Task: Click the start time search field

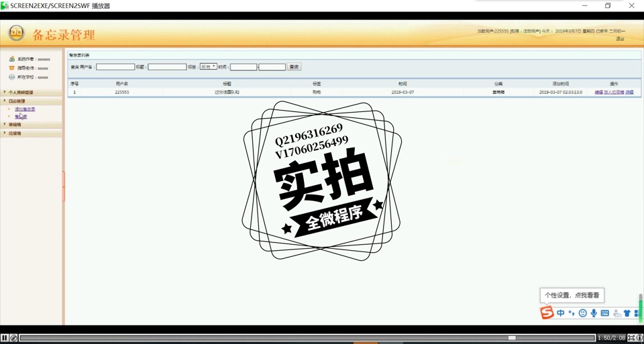Action: (244, 67)
